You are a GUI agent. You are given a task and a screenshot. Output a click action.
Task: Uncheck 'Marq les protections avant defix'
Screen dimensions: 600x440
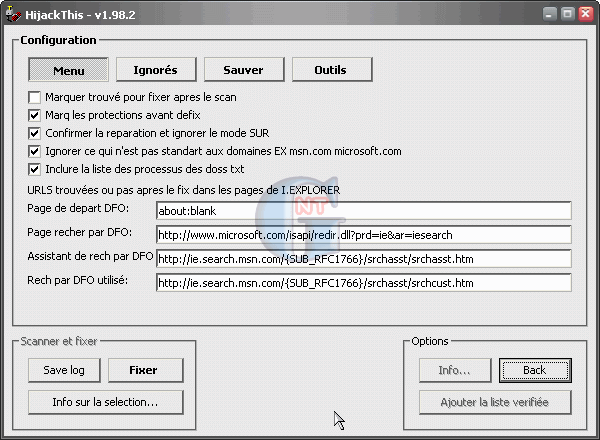pos(34,115)
